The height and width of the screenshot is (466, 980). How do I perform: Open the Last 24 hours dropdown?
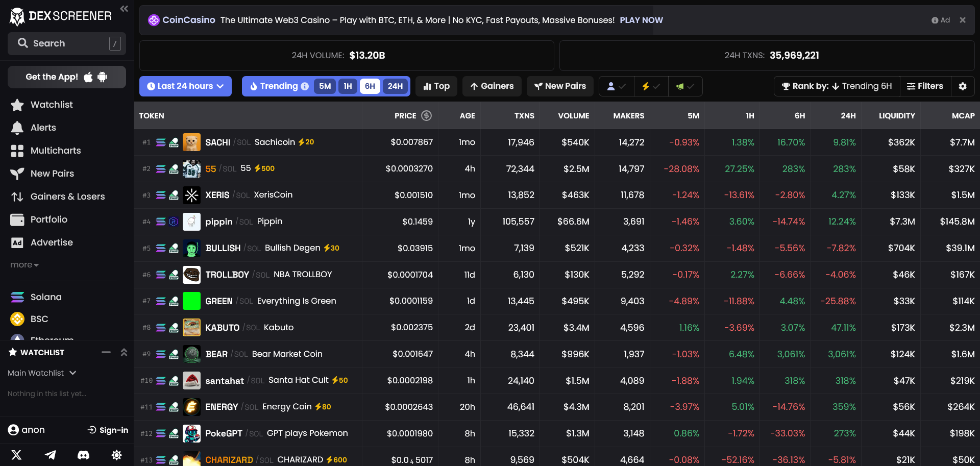click(185, 86)
